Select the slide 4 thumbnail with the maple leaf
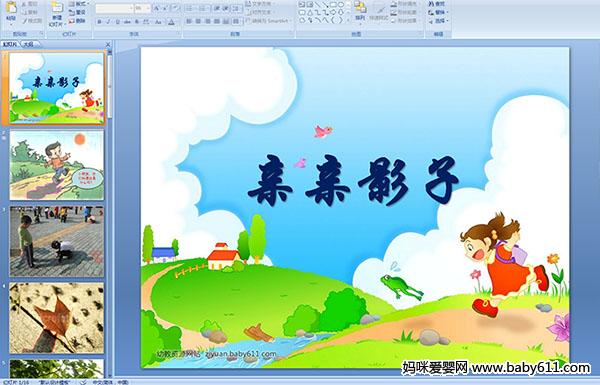600x385 pixels. 57,318
